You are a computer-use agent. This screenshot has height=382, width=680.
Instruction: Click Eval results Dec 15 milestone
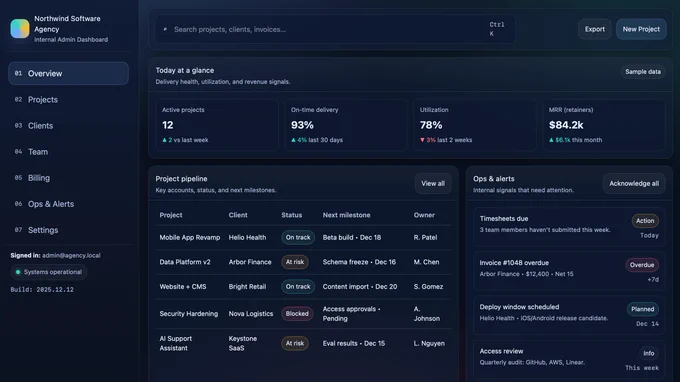click(353, 343)
